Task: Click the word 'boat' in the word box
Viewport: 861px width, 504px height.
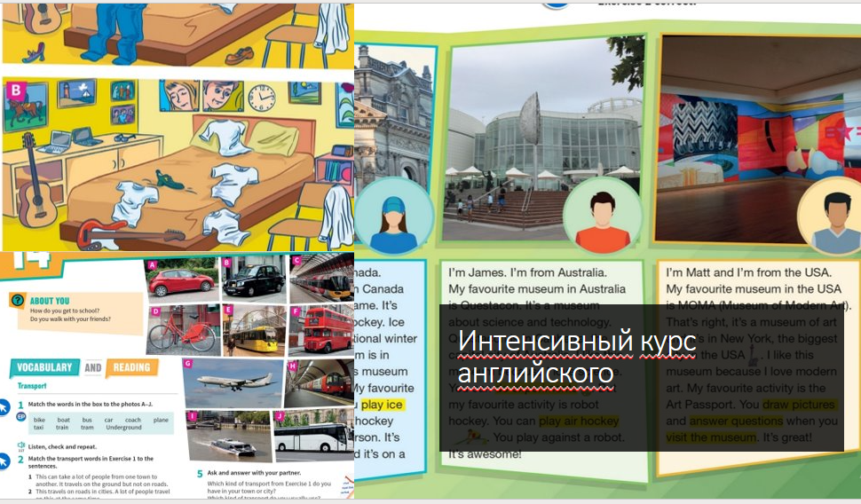Action: (64, 420)
